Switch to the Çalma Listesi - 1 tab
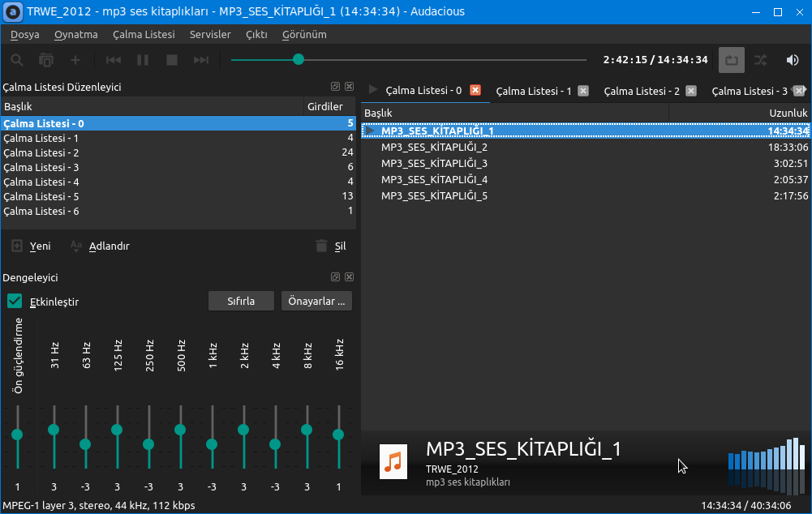 click(x=534, y=91)
